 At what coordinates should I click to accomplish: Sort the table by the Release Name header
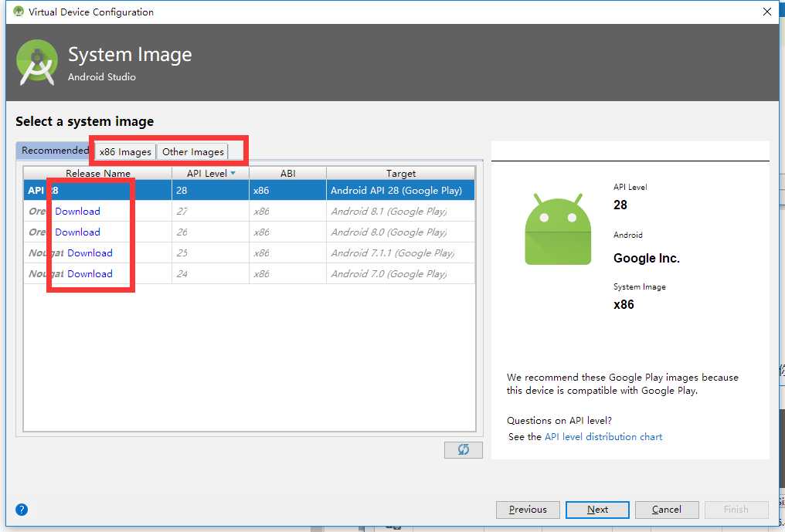pos(97,173)
